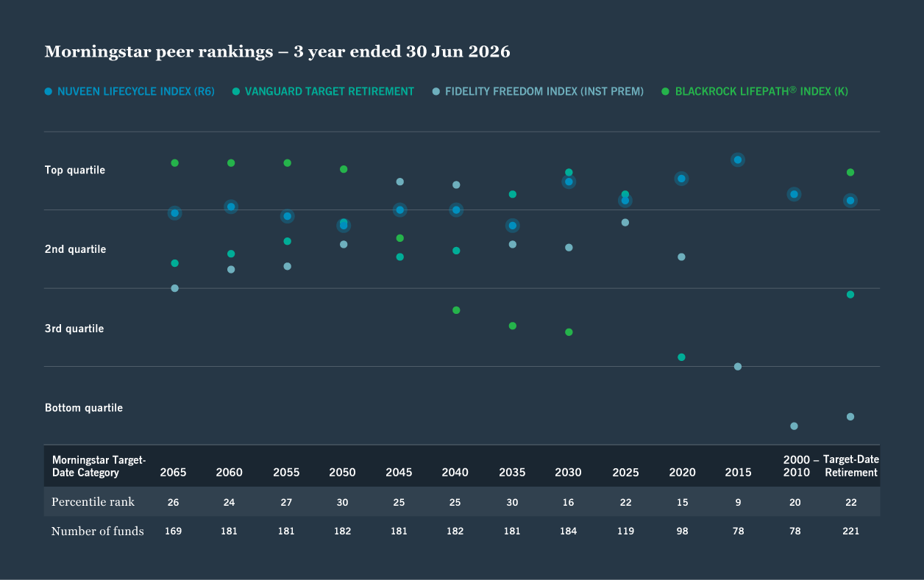
Task: Click fund count 169 under 2065
Action: coord(173,531)
